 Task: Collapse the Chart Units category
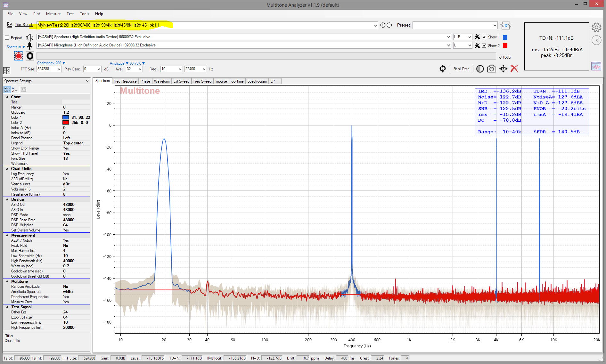(x=7, y=169)
